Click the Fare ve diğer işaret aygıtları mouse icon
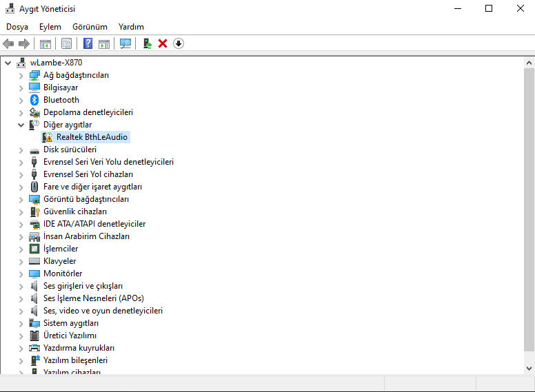535x392 pixels. tap(34, 187)
